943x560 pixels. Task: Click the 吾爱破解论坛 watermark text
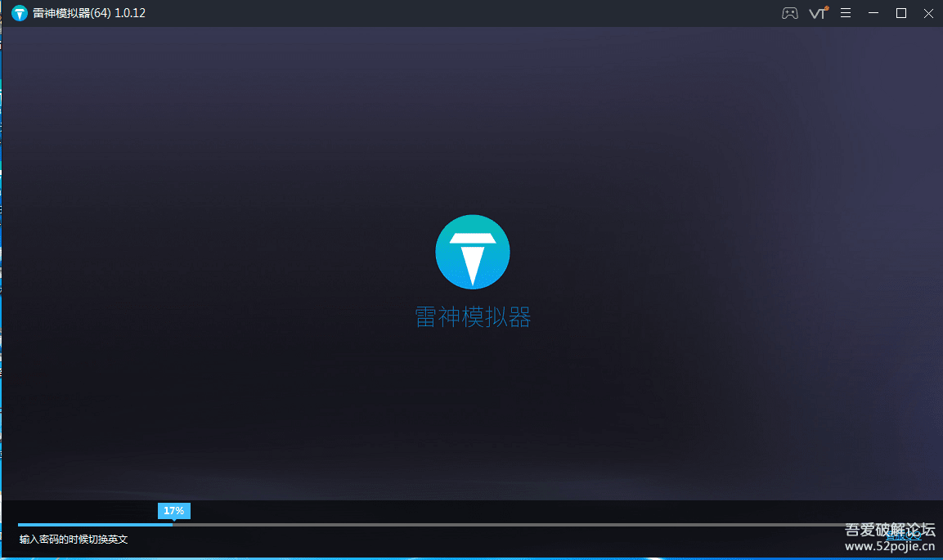tap(889, 530)
